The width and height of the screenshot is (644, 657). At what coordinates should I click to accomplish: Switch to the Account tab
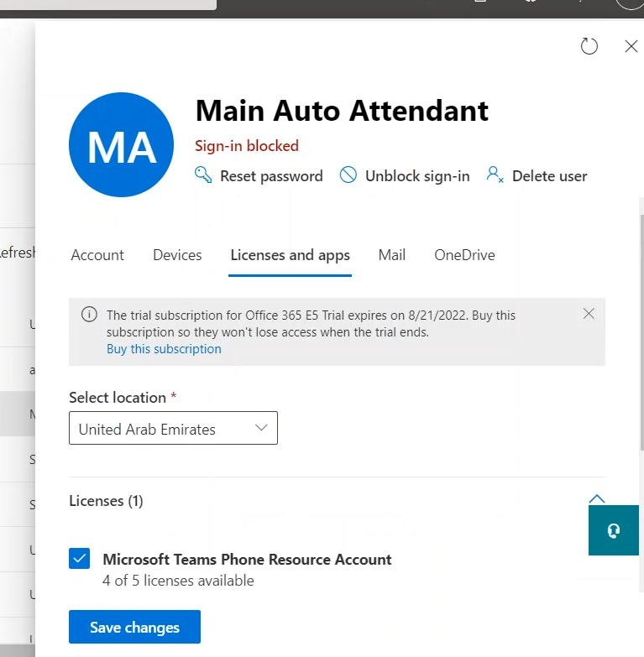pyautogui.click(x=97, y=255)
